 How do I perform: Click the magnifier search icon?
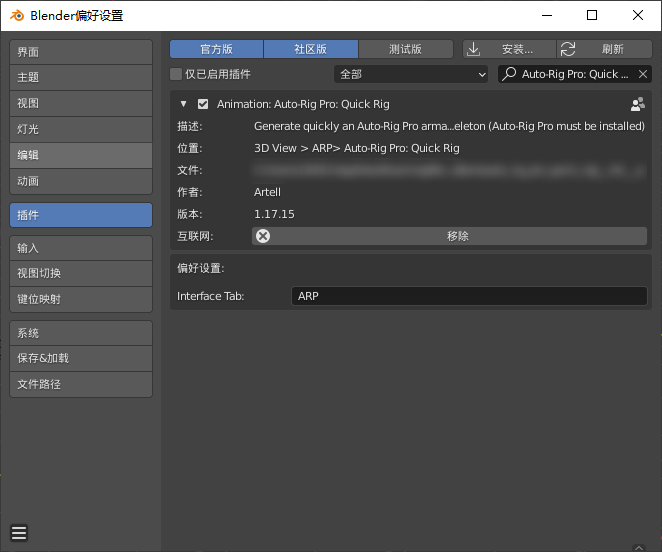509,74
